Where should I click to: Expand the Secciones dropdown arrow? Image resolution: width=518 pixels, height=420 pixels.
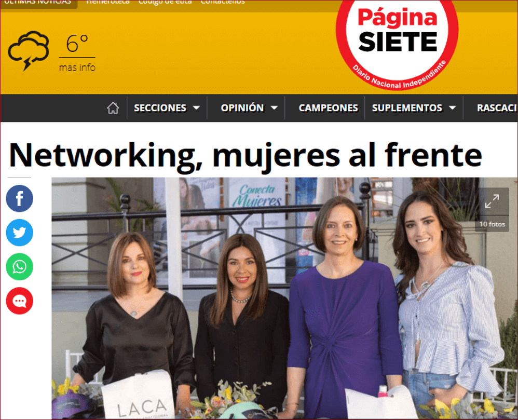coord(196,108)
